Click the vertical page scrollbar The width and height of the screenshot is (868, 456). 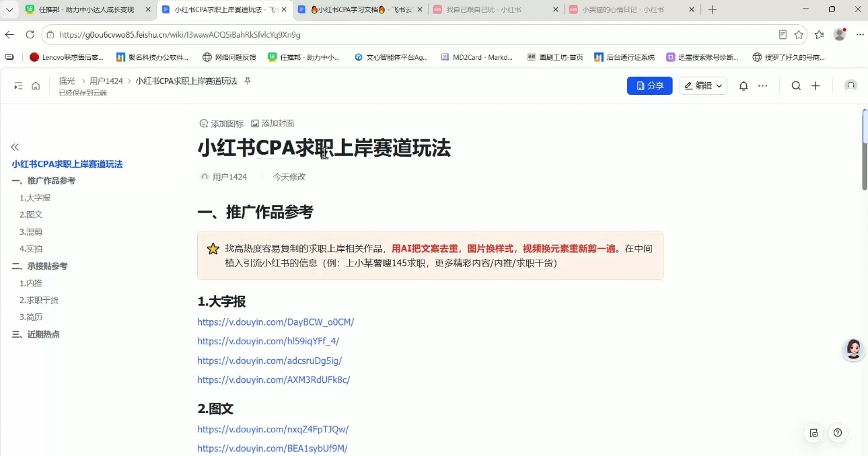(x=865, y=149)
